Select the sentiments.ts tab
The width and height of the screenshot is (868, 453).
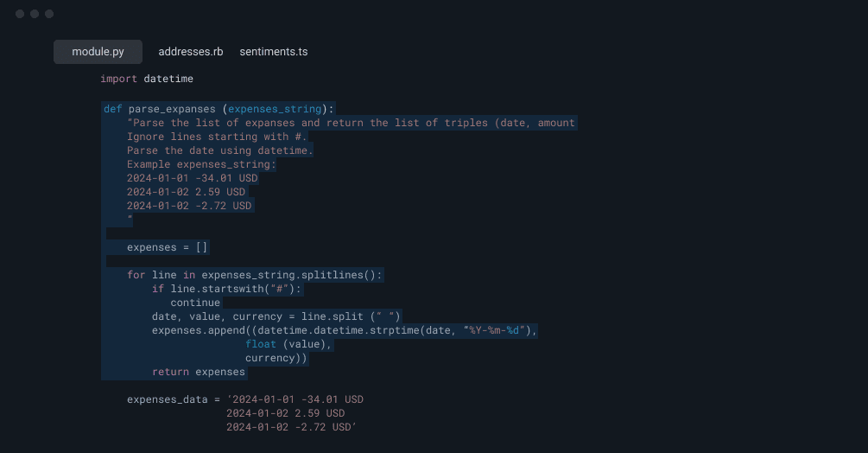274,52
